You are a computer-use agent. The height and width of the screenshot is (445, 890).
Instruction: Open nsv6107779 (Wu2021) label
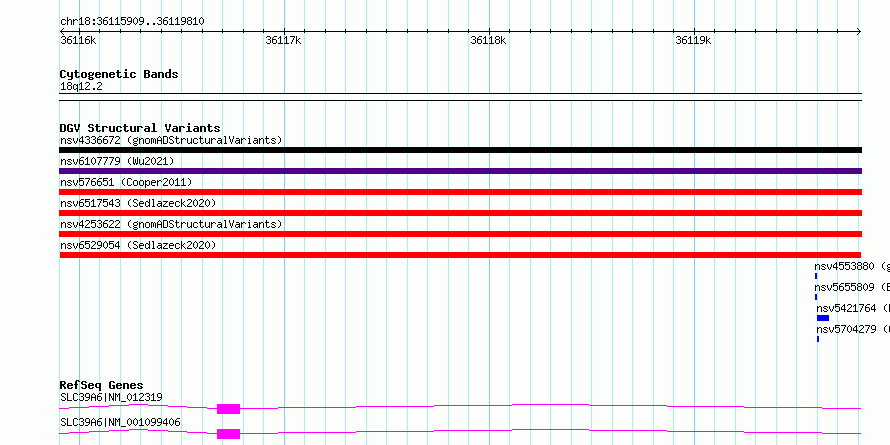[x=117, y=161]
